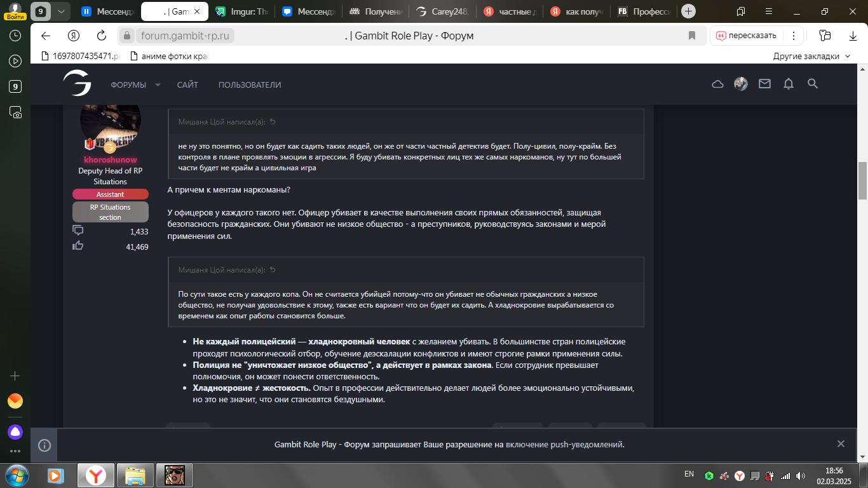
Task: Click the cloud icon in forum header
Action: 717,84
